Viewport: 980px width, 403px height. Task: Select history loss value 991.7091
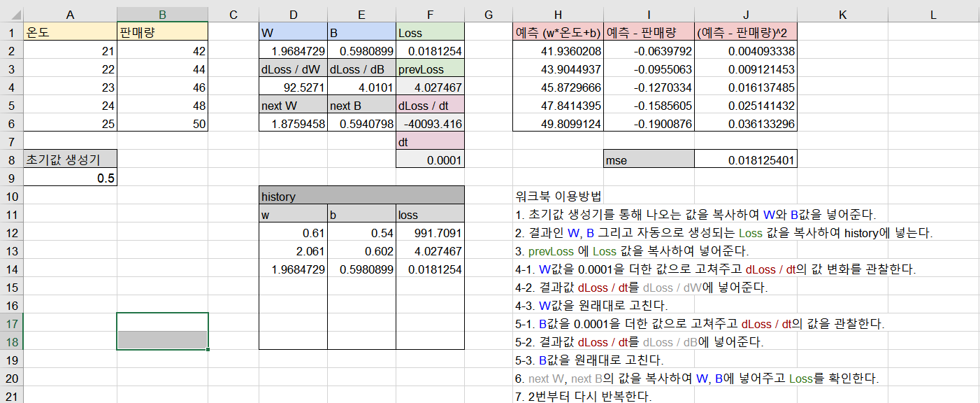(x=430, y=232)
